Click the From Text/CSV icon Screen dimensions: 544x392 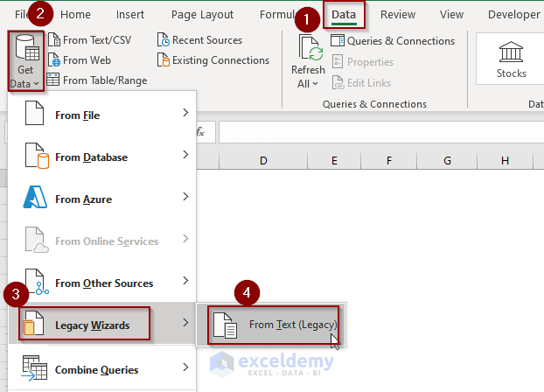coord(53,40)
